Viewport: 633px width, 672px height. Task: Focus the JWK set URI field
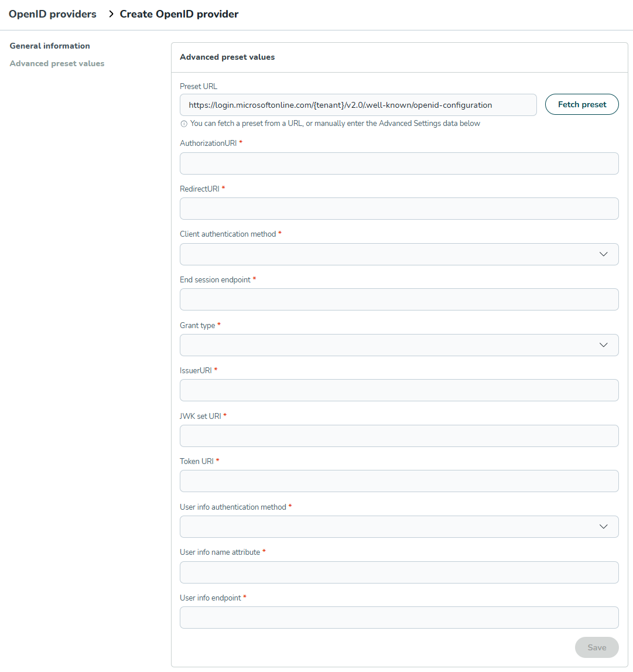pyautogui.click(x=399, y=436)
